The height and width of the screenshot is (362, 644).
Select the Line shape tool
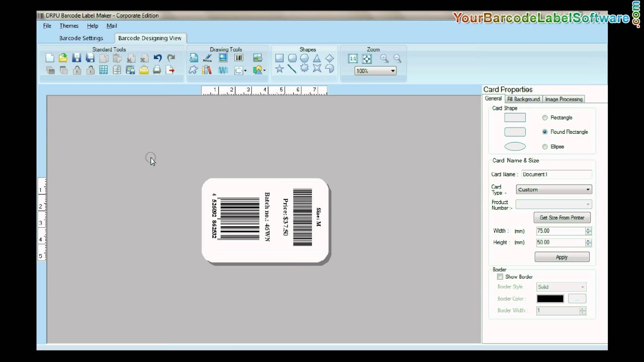coord(292,69)
